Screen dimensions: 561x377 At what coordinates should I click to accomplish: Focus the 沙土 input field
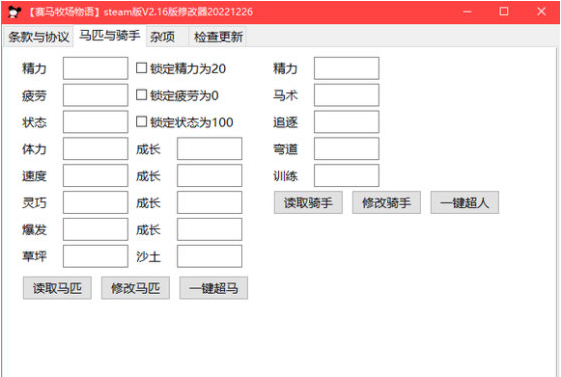point(209,256)
